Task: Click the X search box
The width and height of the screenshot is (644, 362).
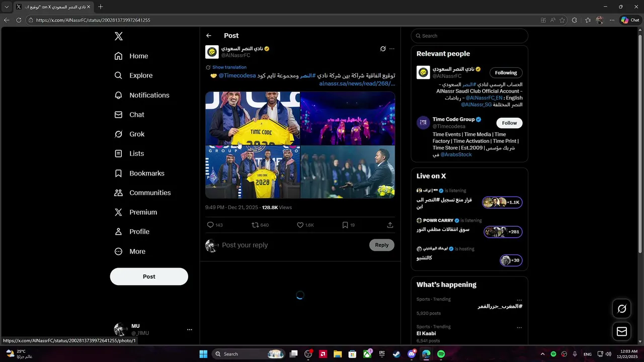Action: pos(469,36)
